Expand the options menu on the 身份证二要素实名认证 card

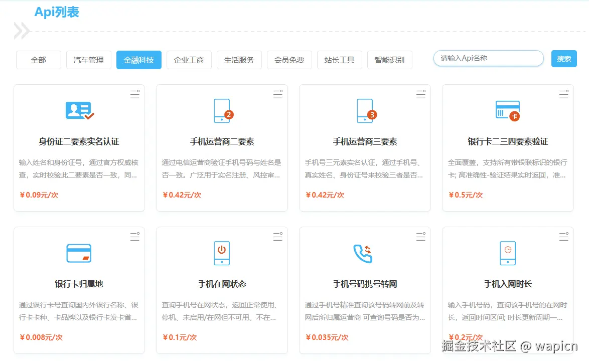pos(134,94)
